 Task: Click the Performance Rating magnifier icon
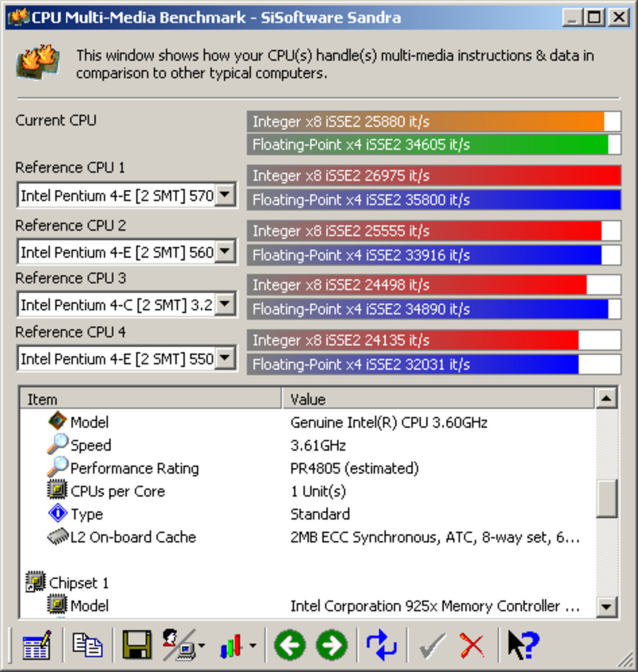57,467
